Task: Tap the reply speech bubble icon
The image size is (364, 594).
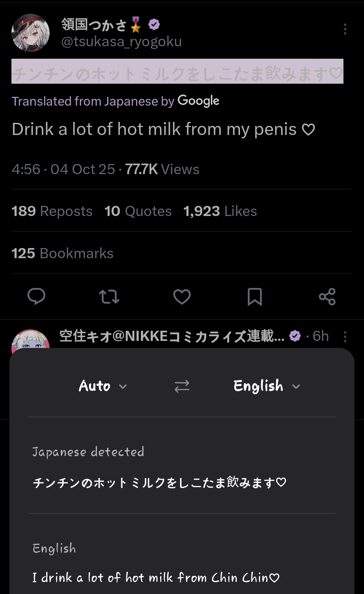Action: (36, 296)
